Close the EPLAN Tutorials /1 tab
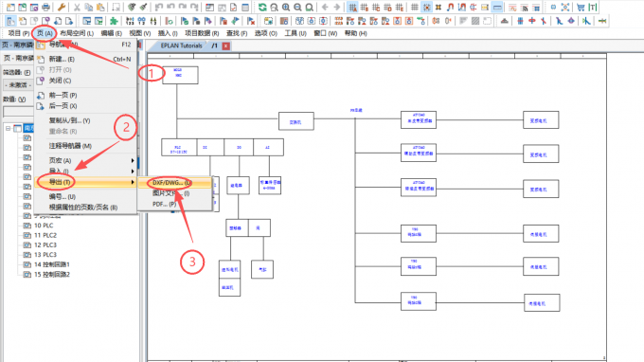Viewport: 644px width, 362px height. pyautogui.click(x=226, y=46)
